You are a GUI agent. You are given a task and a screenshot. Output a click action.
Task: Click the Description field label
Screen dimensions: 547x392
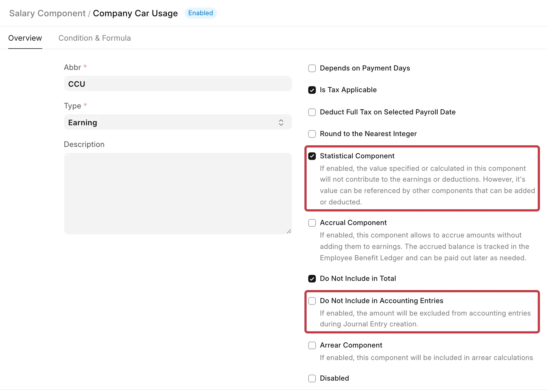pyautogui.click(x=84, y=144)
